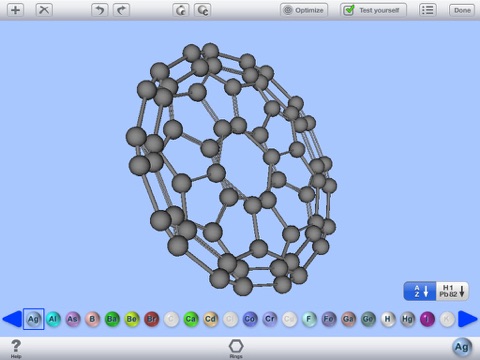480x360 pixels.
Task: Click the Done button
Action: [x=462, y=10]
